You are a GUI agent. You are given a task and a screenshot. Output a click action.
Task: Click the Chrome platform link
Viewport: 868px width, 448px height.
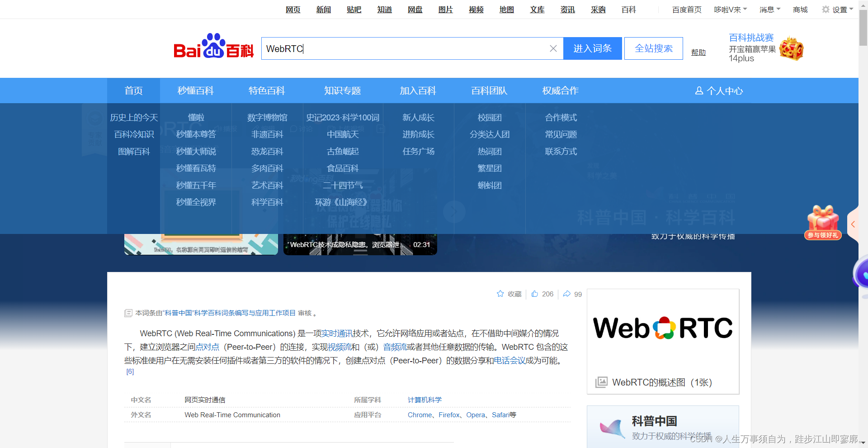click(420, 415)
